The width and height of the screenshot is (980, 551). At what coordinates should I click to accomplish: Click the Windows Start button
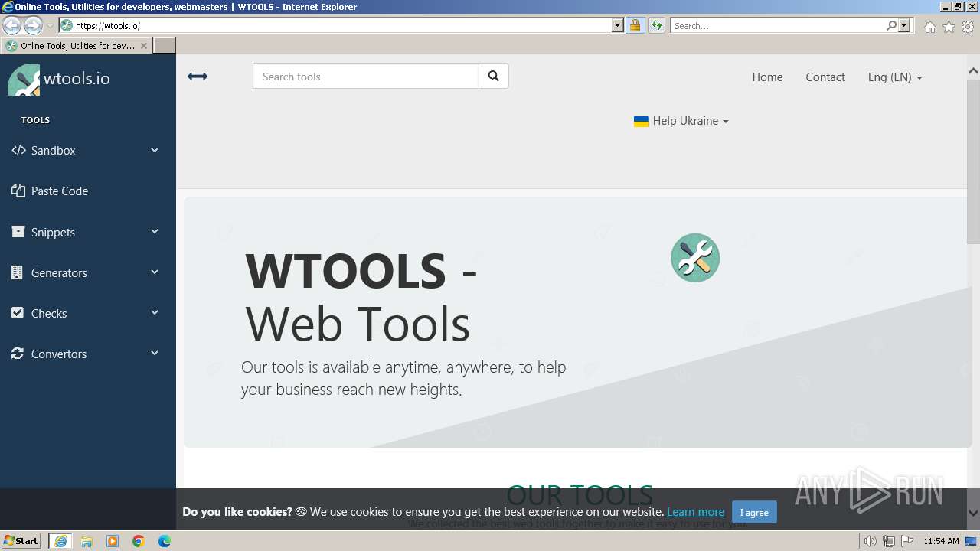click(x=21, y=541)
